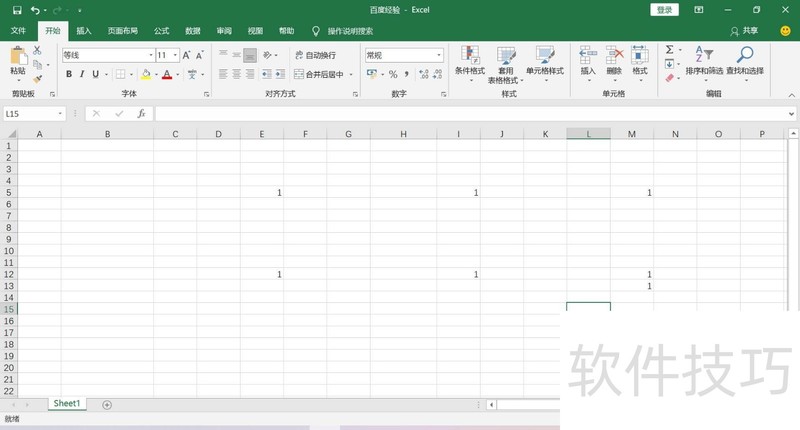Click the Sign in (登录) button
The width and height of the screenshot is (800, 430).
(665, 9)
